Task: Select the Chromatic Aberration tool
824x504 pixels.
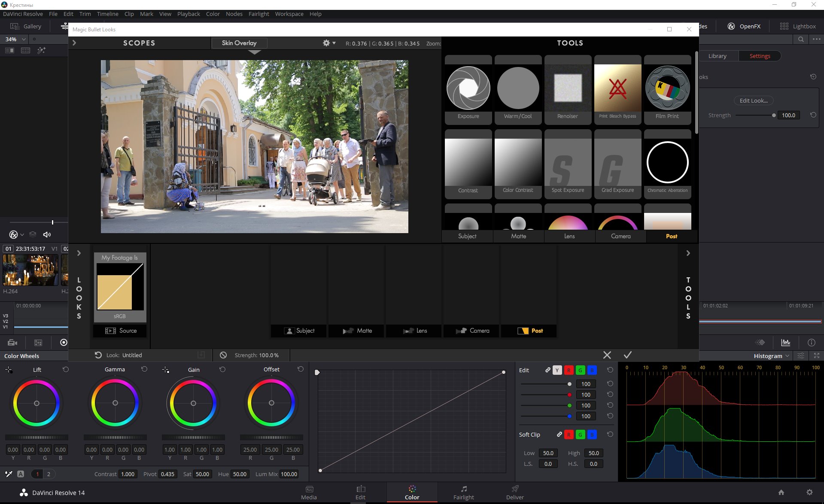Action: point(667,164)
